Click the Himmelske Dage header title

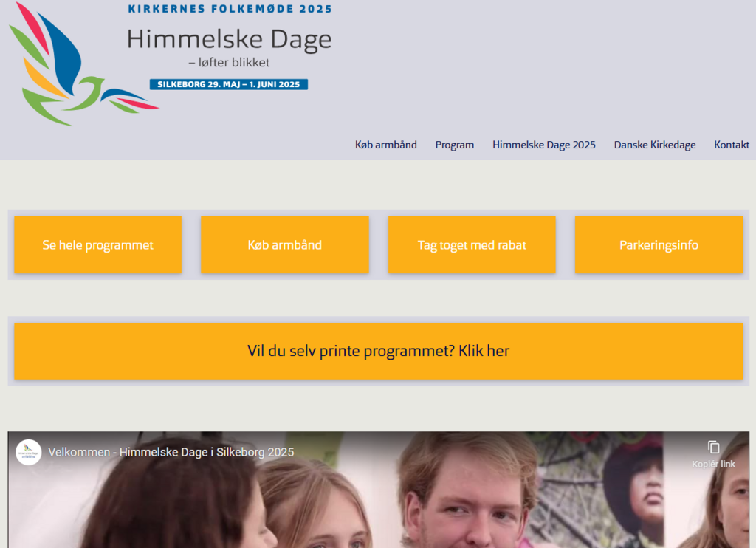point(229,39)
